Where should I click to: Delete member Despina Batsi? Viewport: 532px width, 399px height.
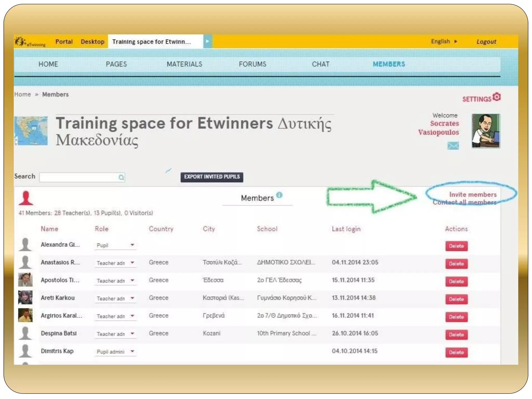coord(456,335)
